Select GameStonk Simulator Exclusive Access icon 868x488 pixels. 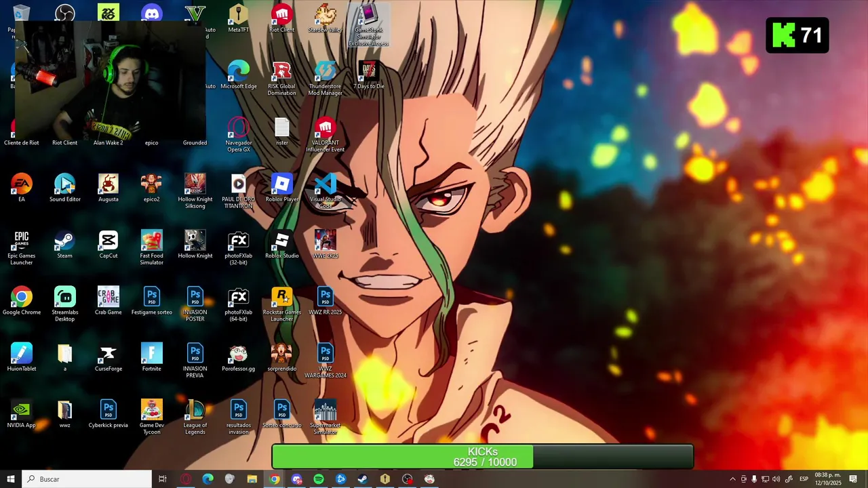[x=368, y=26]
